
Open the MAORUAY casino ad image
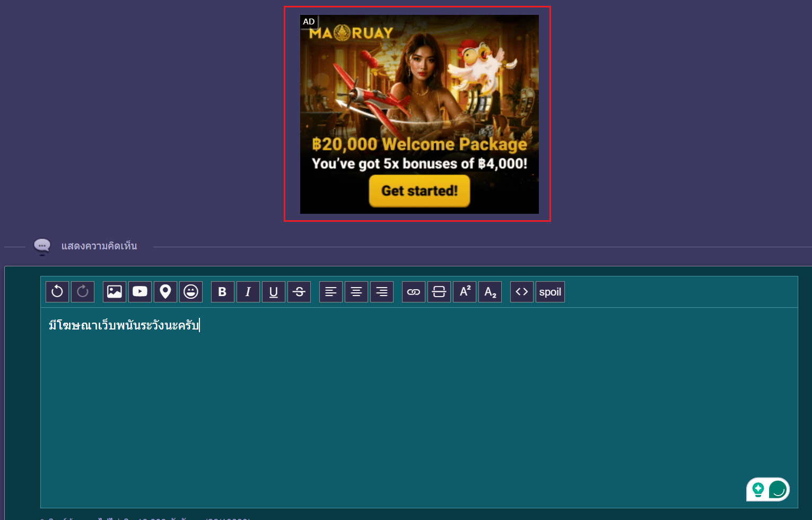click(420, 114)
